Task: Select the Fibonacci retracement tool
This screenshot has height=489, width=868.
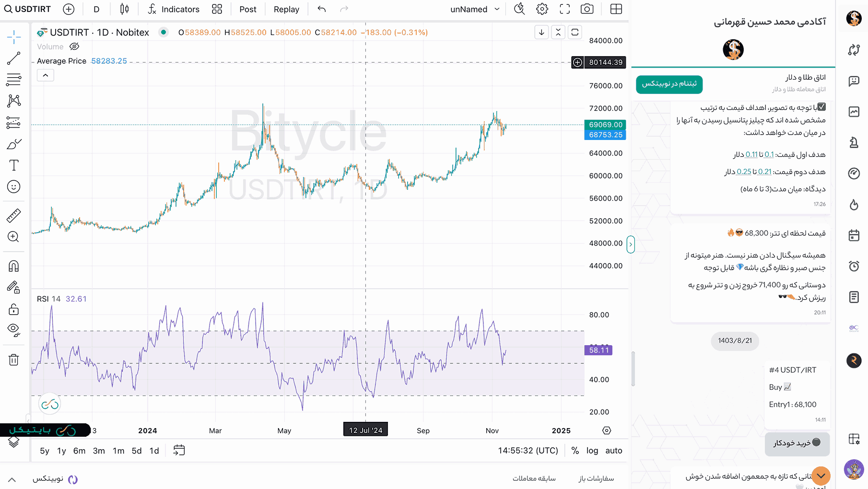Action: [14, 80]
